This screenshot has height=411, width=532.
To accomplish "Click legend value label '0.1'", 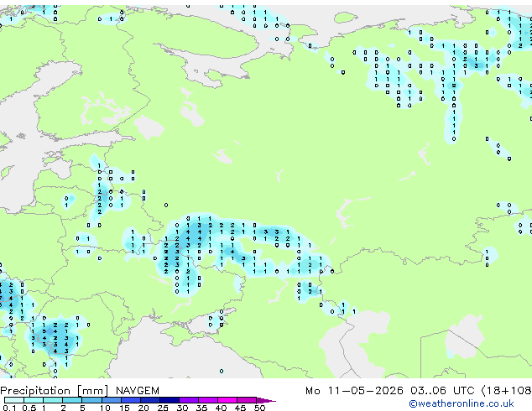I will point(9,408).
